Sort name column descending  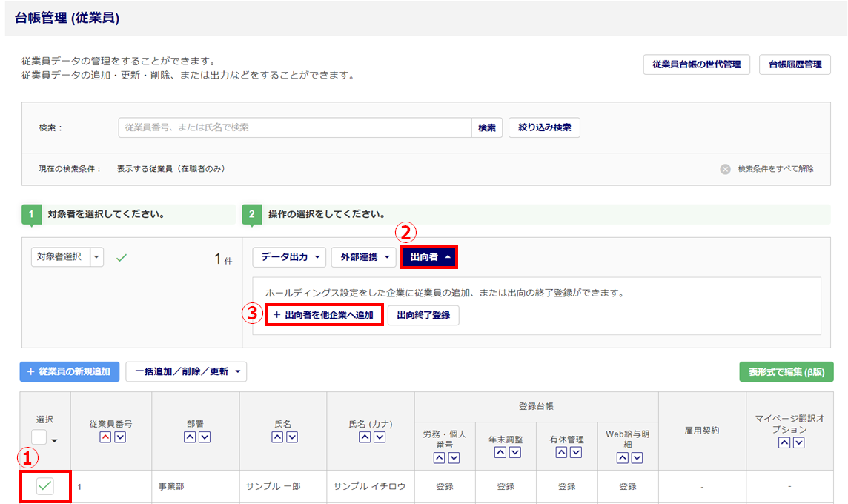point(292,437)
